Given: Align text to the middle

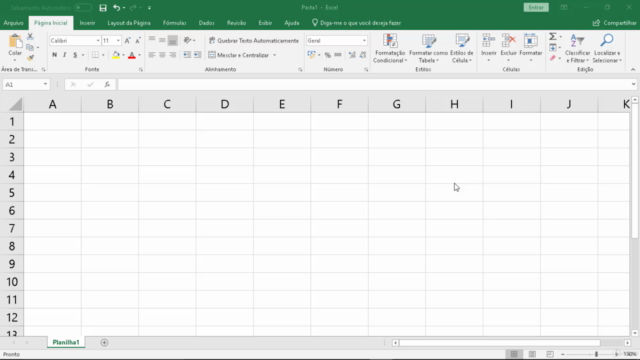Looking at the screenshot, I should pyautogui.click(x=162, y=40).
